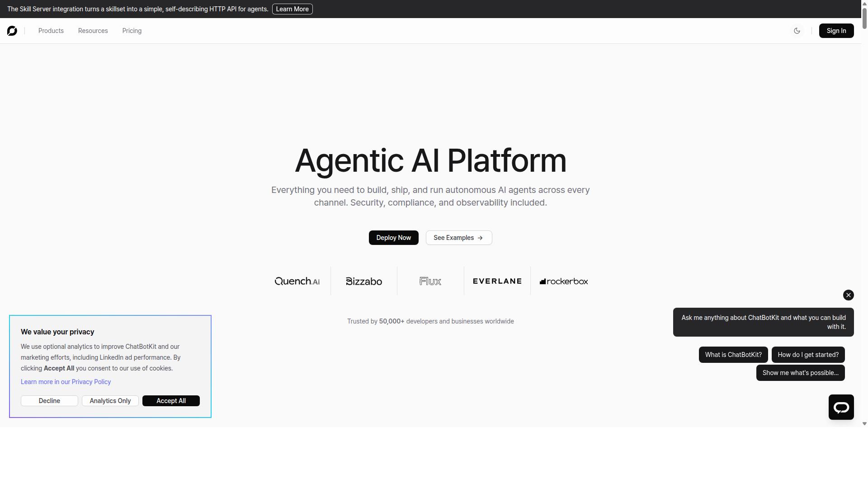Choose Analytics Only in privacy dialog
This screenshot has height=488, width=868.
[x=110, y=401]
